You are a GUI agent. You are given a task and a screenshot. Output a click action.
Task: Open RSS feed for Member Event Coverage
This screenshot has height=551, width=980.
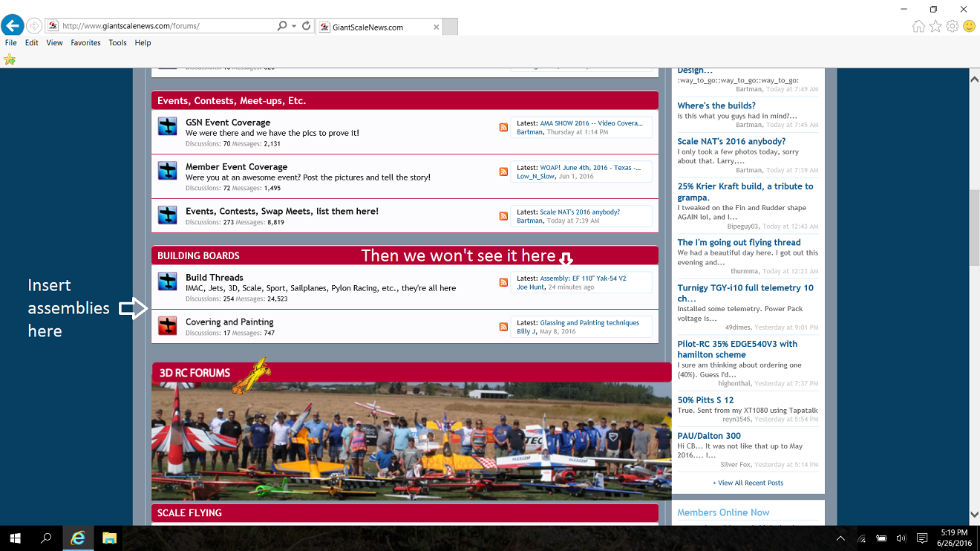click(x=503, y=172)
